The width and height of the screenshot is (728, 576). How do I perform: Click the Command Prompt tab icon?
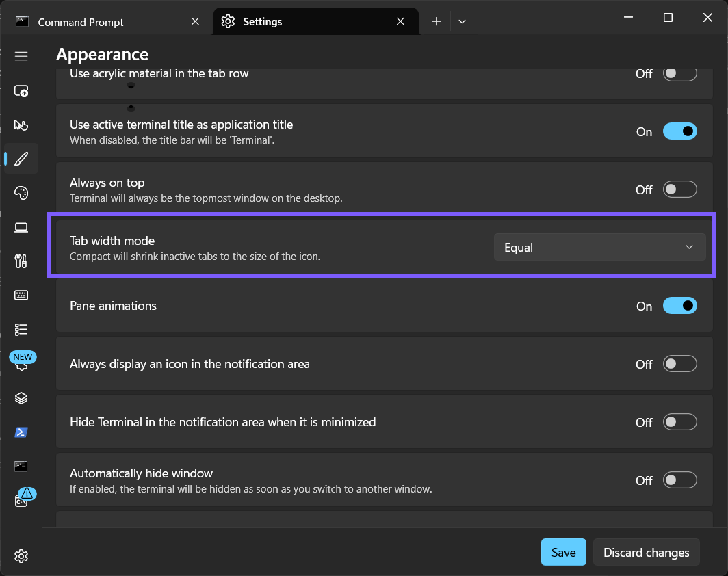[x=22, y=21]
